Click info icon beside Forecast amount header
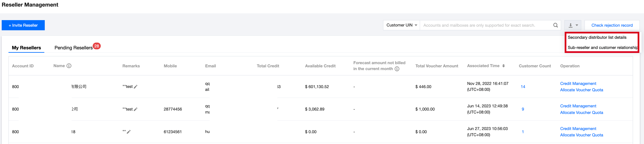644x144 pixels. click(x=397, y=69)
